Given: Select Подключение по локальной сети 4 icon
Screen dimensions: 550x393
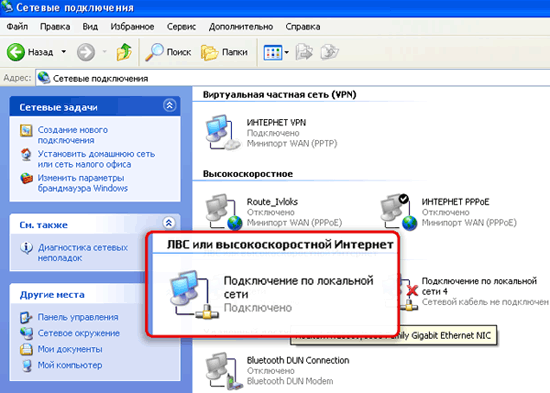Looking at the screenshot, I should 409,293.
